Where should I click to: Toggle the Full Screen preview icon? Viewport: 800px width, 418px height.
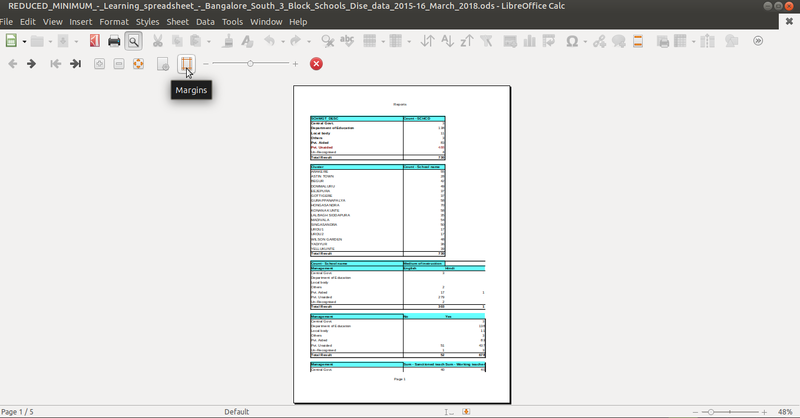[138, 64]
